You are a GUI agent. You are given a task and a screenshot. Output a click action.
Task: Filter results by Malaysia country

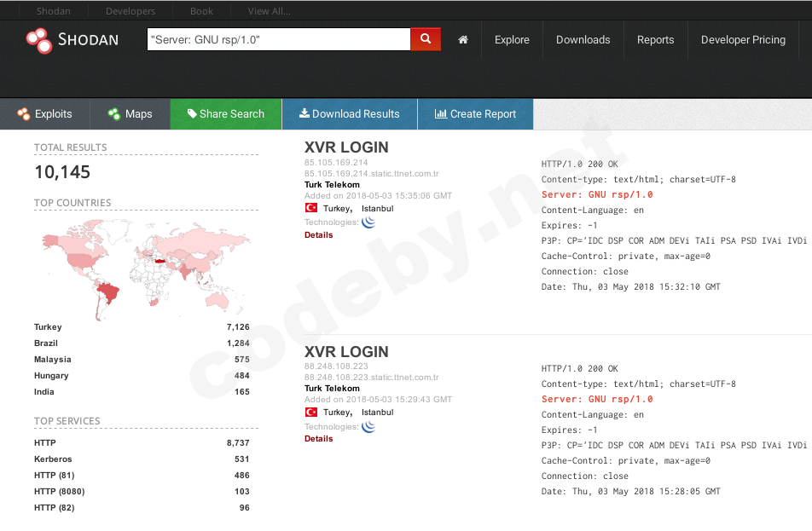[x=52, y=360]
